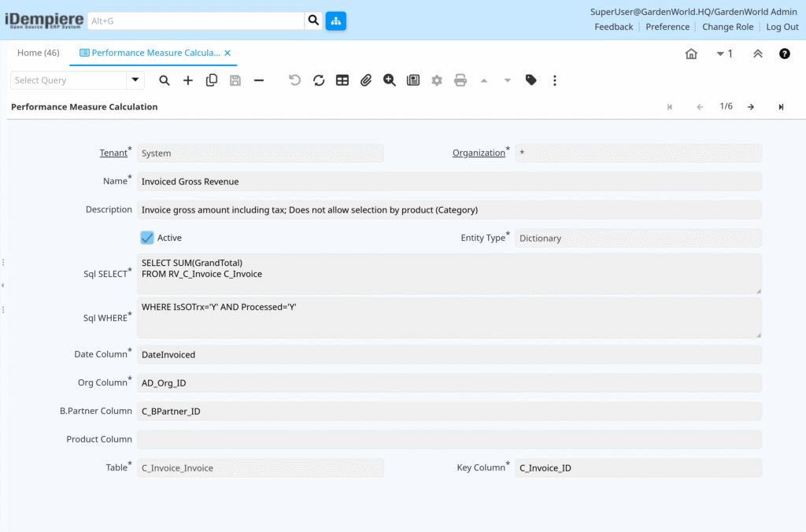Open the print icon in the toolbar
The image size is (806, 532).
pos(460,80)
